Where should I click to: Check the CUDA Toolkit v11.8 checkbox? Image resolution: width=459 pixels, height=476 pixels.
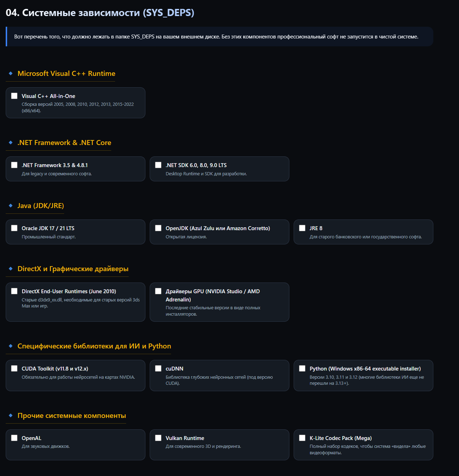click(x=14, y=368)
